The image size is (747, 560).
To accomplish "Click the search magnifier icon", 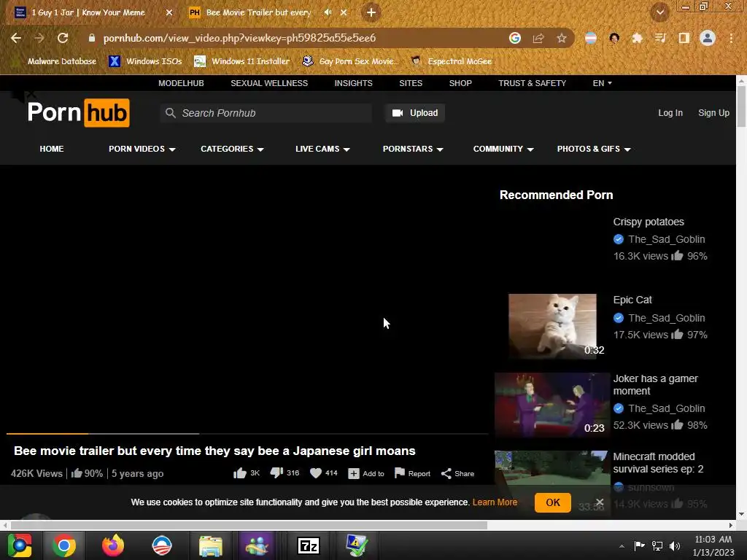I will tap(171, 113).
